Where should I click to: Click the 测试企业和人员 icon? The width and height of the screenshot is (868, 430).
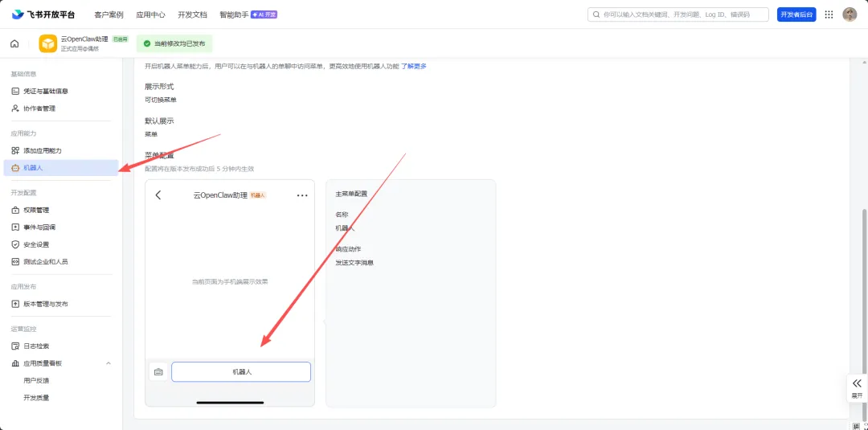[15, 262]
